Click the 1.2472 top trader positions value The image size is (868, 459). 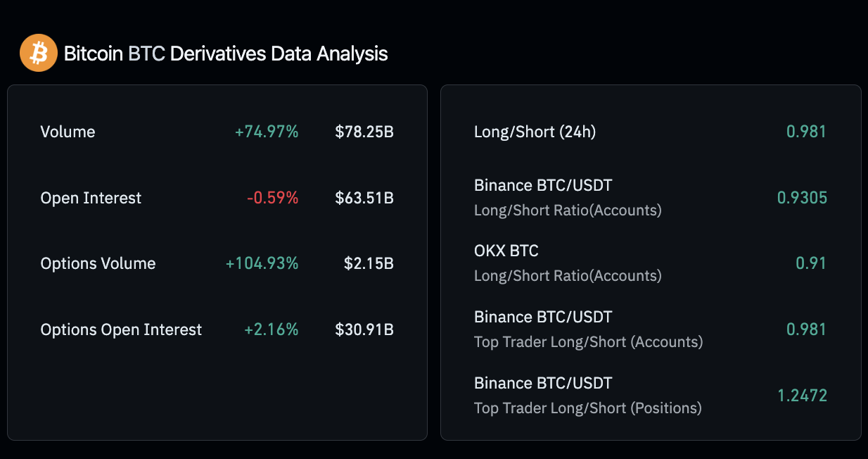pos(802,396)
